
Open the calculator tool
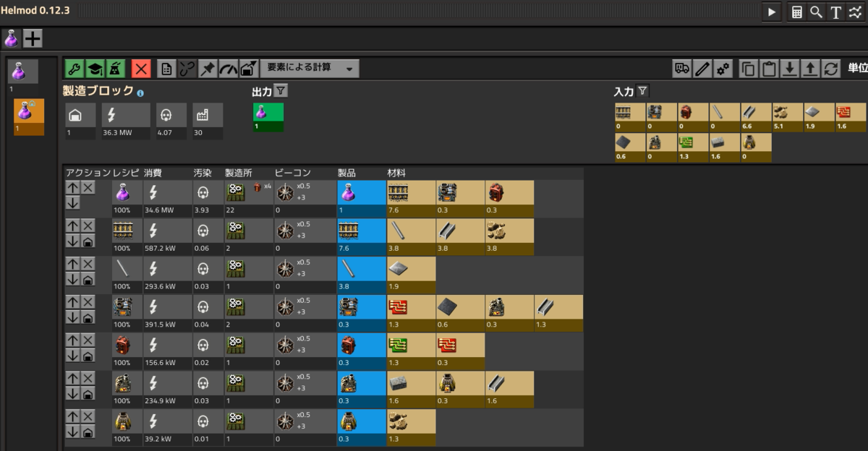coord(797,12)
